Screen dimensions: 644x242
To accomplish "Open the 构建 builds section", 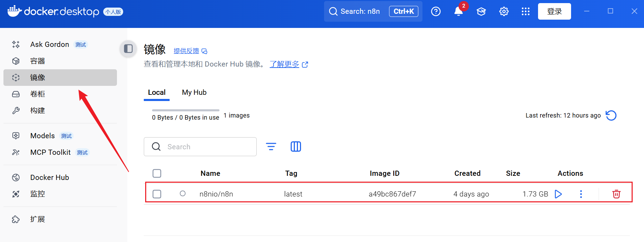I will tap(60, 111).
